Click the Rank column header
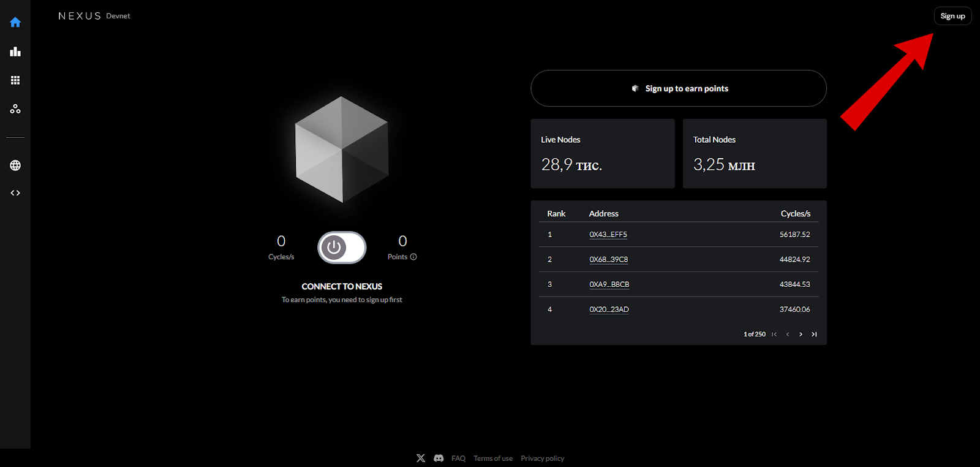The image size is (980, 467). (556, 214)
